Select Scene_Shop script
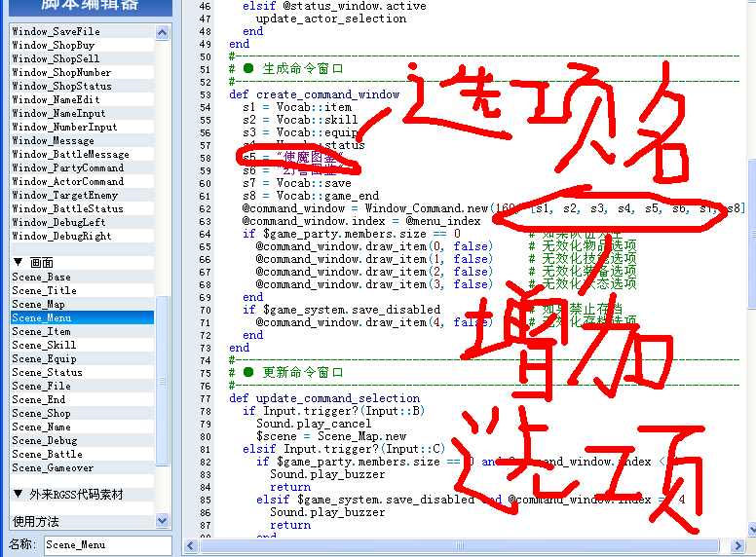756x557 pixels. (82, 414)
